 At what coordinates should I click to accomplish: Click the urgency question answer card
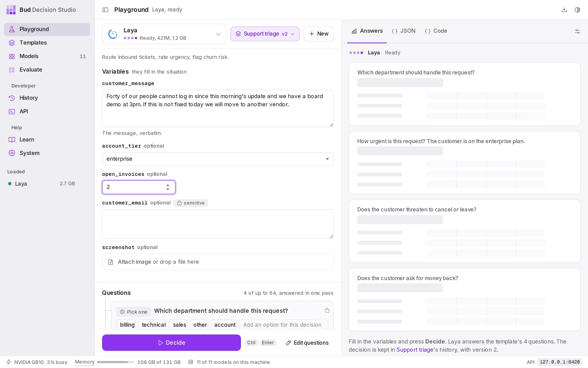465,163
